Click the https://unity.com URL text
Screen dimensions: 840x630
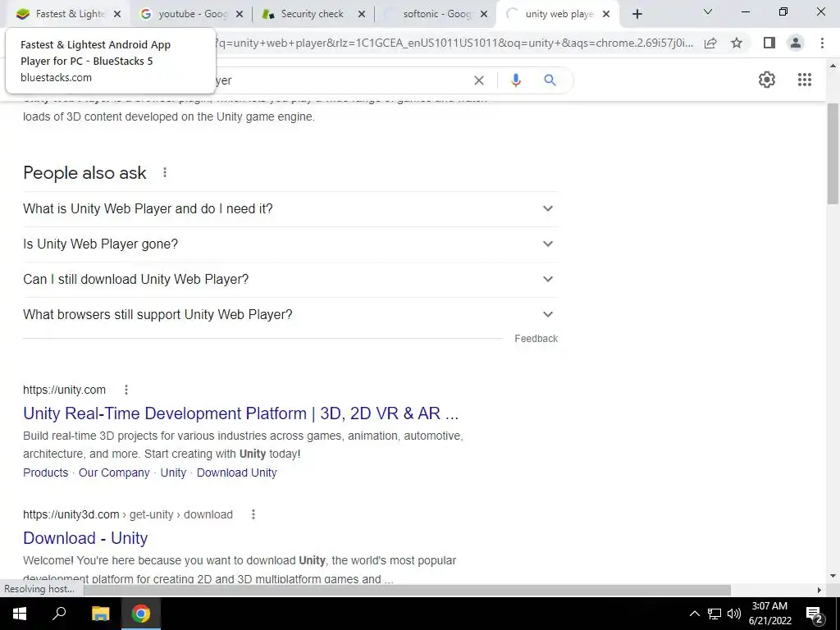[x=64, y=390]
